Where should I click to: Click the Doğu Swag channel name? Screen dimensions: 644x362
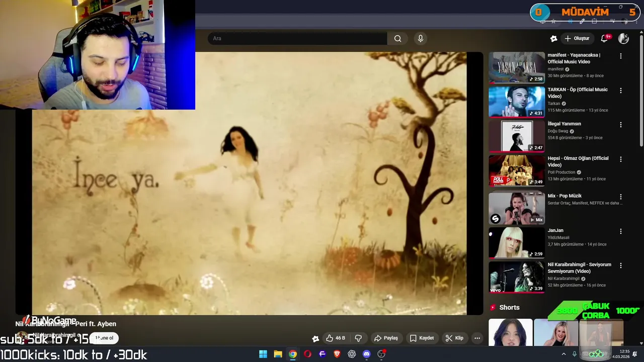point(558,131)
